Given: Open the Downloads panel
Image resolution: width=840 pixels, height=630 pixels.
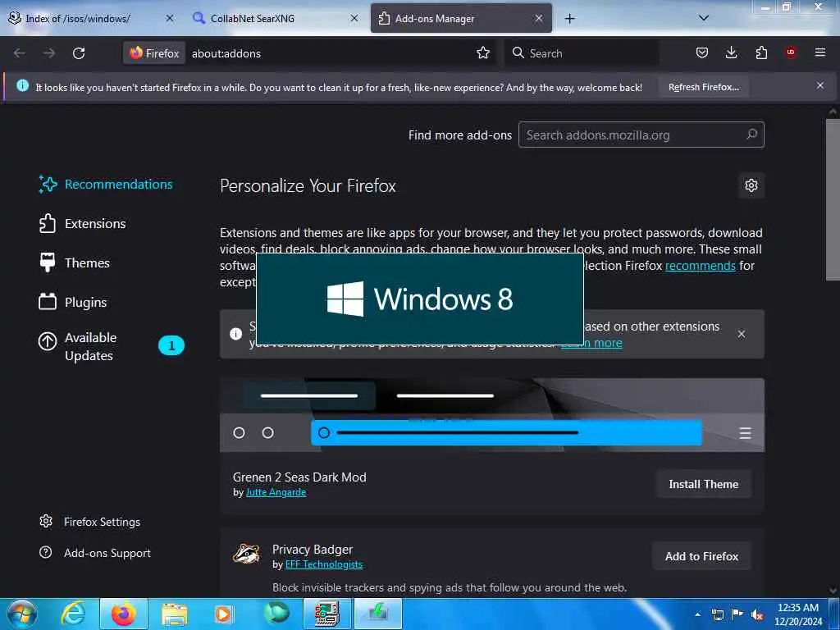Looking at the screenshot, I should coord(731,52).
